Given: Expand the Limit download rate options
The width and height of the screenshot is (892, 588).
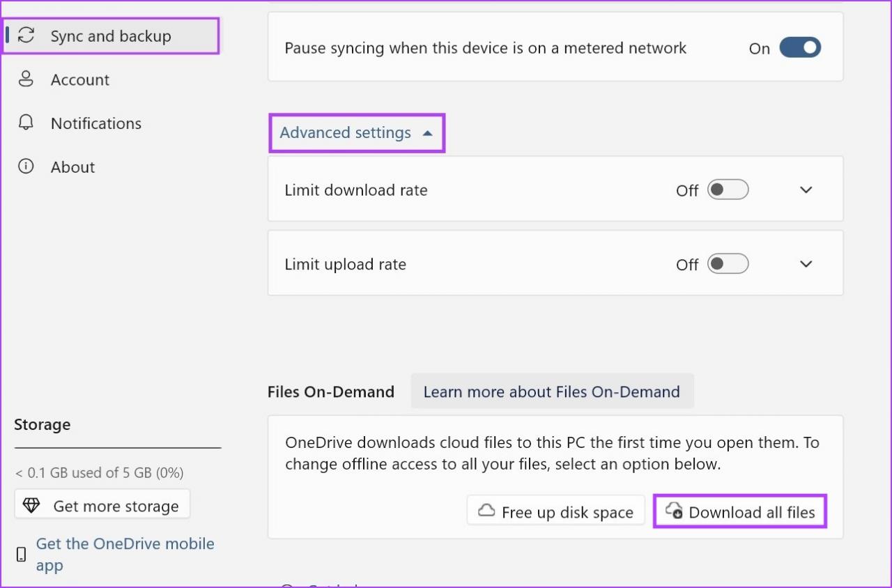Looking at the screenshot, I should tap(806, 189).
